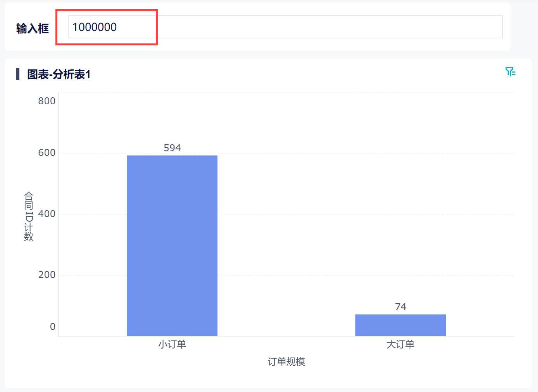
Task: Click the 200 y-axis tick label
Action: 47,275
